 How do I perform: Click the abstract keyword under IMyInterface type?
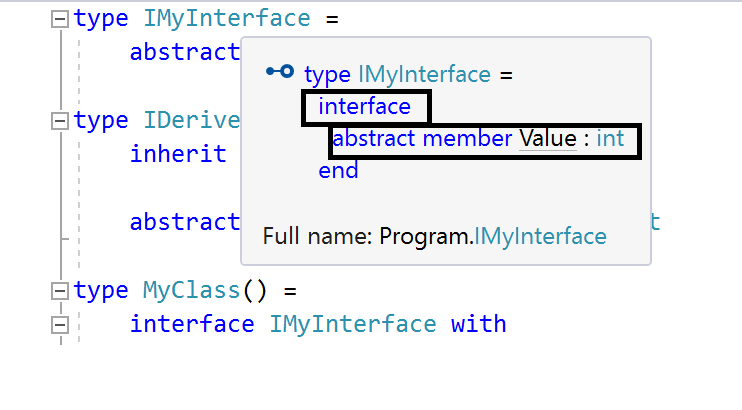(185, 52)
